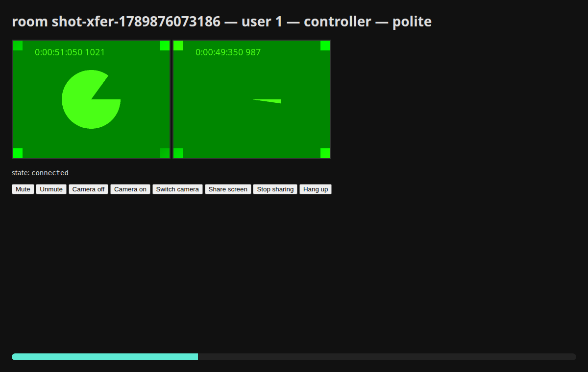Turn the camera off
Image resolution: width=588 pixels, height=372 pixels.
(x=88, y=189)
